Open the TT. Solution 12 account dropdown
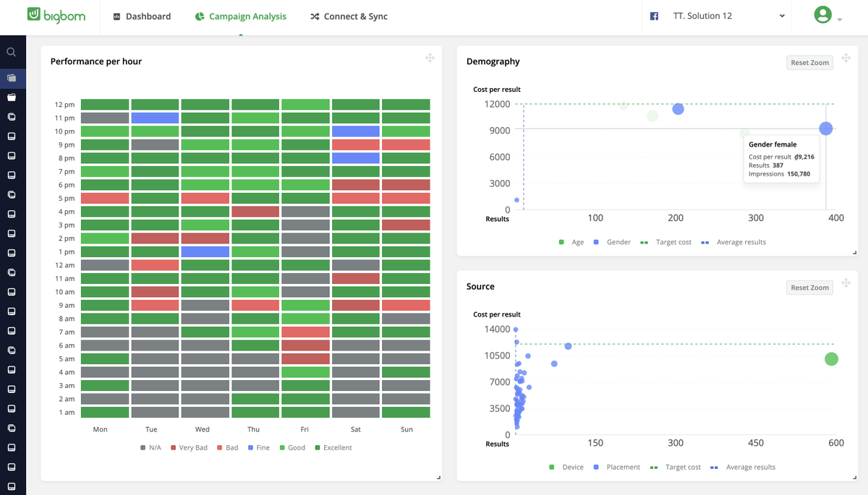868x495 pixels. pos(717,16)
